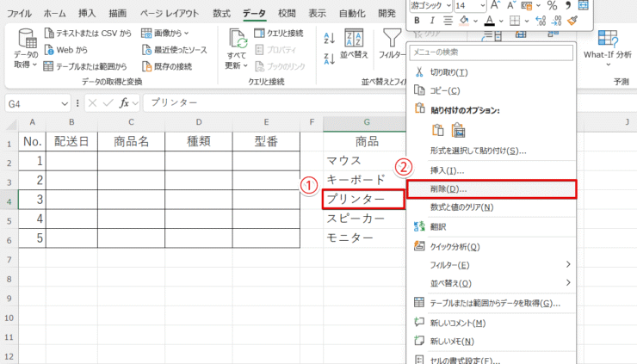Click in the メニューの検索 search box
Screen dimensions: 637x364
(x=492, y=52)
